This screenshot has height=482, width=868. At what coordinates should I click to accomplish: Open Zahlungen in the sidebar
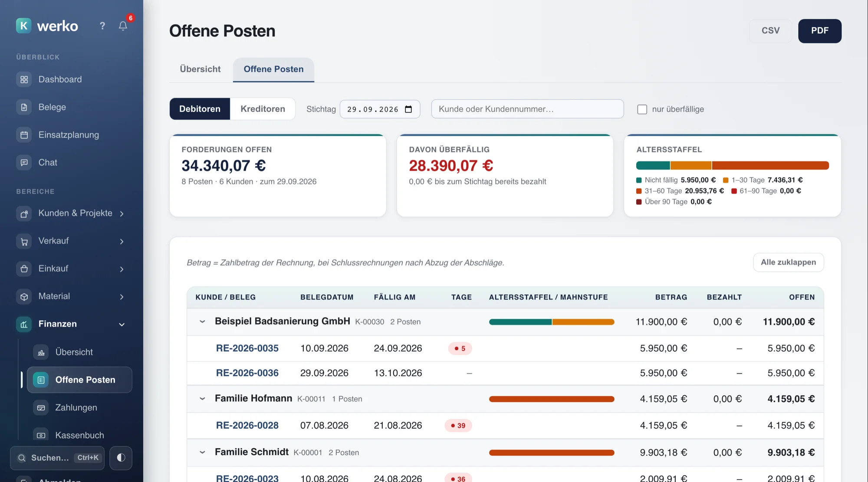(x=76, y=408)
